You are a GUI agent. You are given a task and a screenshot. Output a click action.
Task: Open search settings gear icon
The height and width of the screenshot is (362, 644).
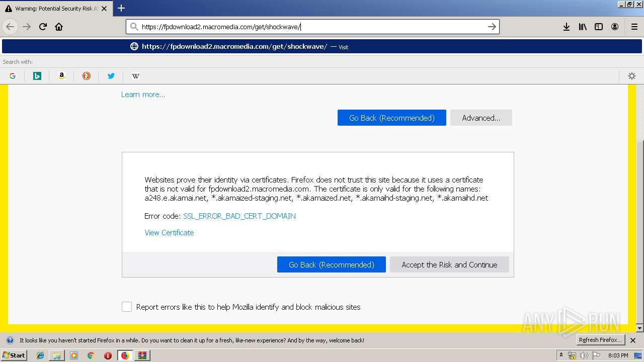point(632,76)
